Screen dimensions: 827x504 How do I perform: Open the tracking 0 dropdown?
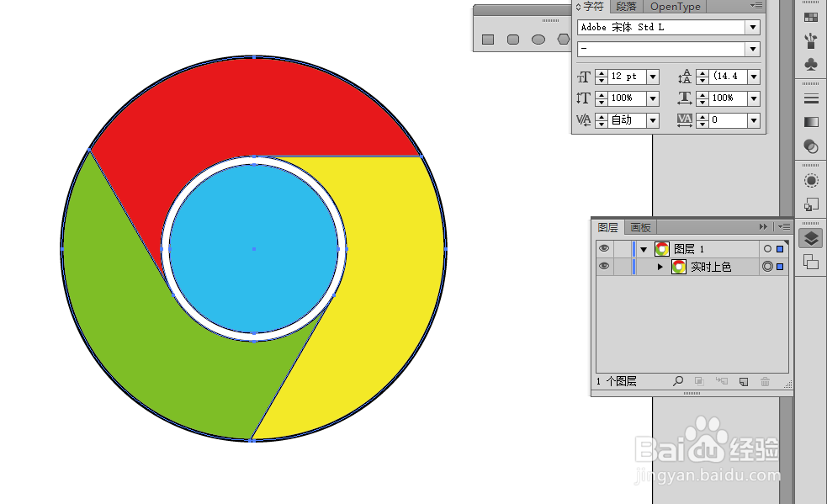754,120
